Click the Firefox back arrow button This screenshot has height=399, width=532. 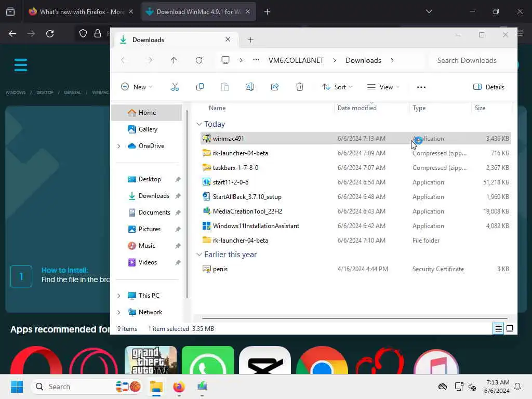pos(12,34)
